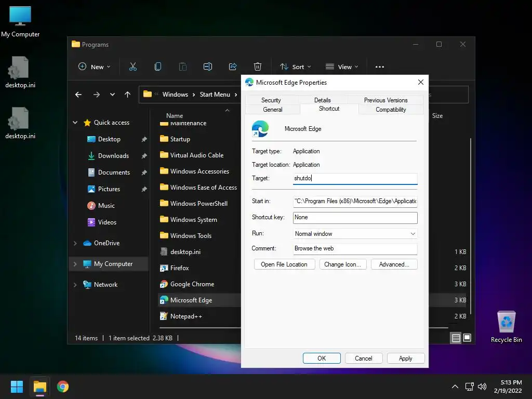The width and height of the screenshot is (532, 399).
Task: Click the Comment text field
Action: pos(355,249)
